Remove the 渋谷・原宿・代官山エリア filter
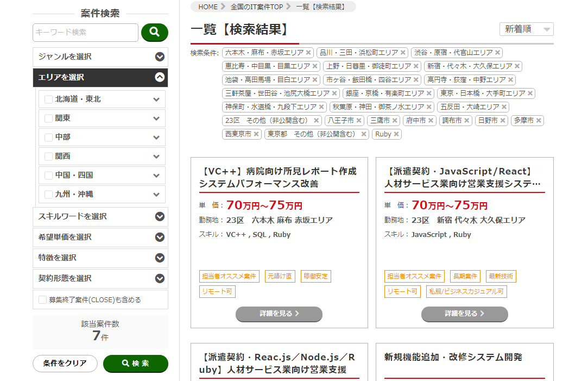The image size is (588, 381). click(497, 53)
